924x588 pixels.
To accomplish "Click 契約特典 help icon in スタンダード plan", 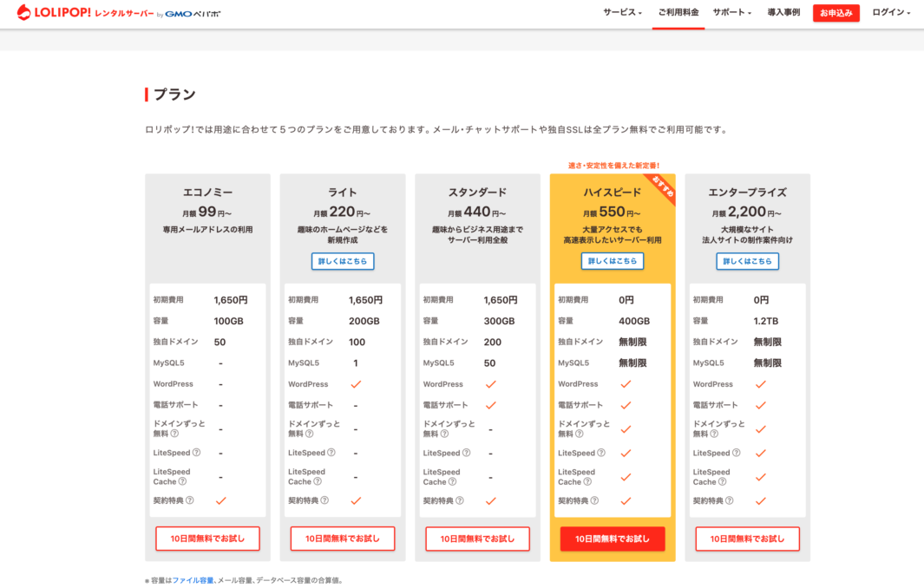I will point(459,500).
